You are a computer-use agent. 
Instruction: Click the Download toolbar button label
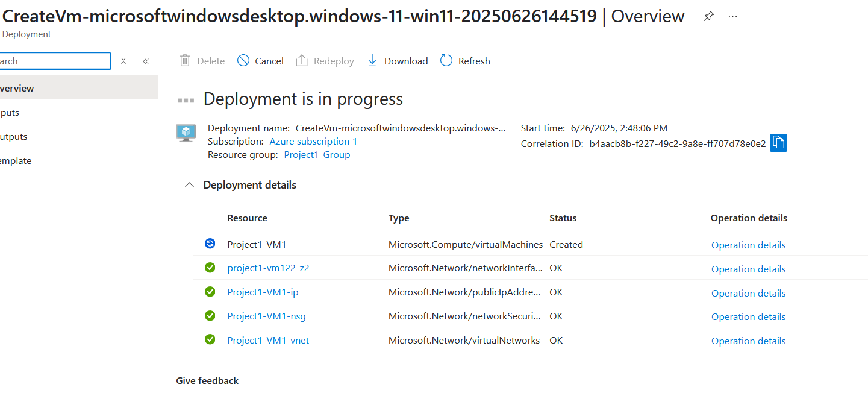[406, 61]
